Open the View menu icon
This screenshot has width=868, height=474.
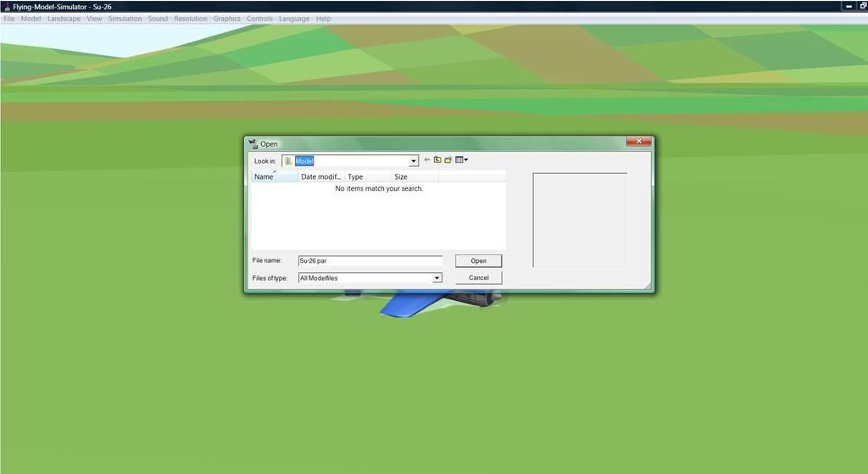[x=461, y=160]
